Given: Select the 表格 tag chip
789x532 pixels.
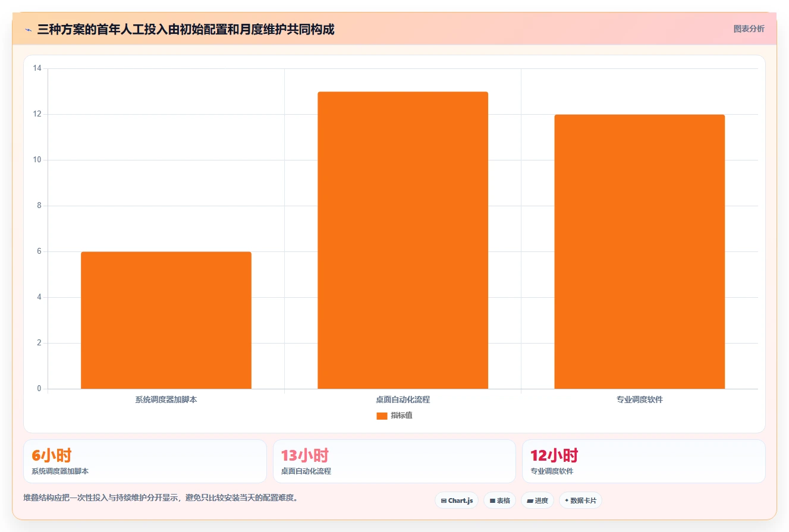Looking at the screenshot, I should click(499, 500).
